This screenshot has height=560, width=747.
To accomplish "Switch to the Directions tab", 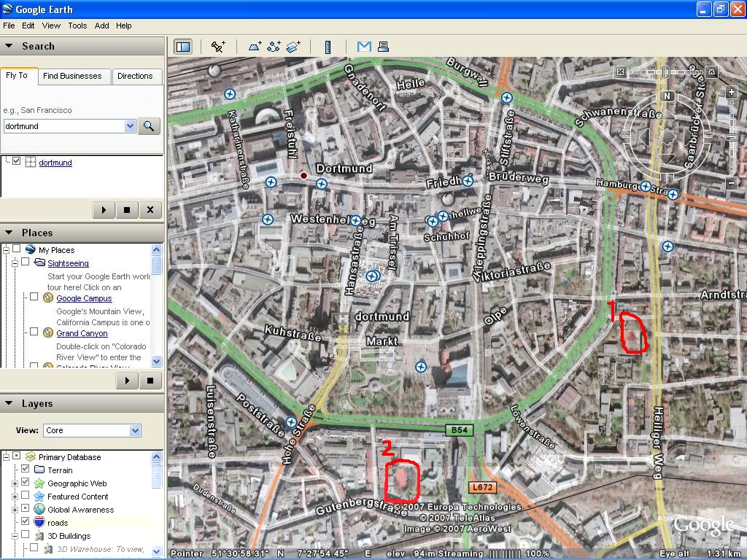I will (x=135, y=76).
